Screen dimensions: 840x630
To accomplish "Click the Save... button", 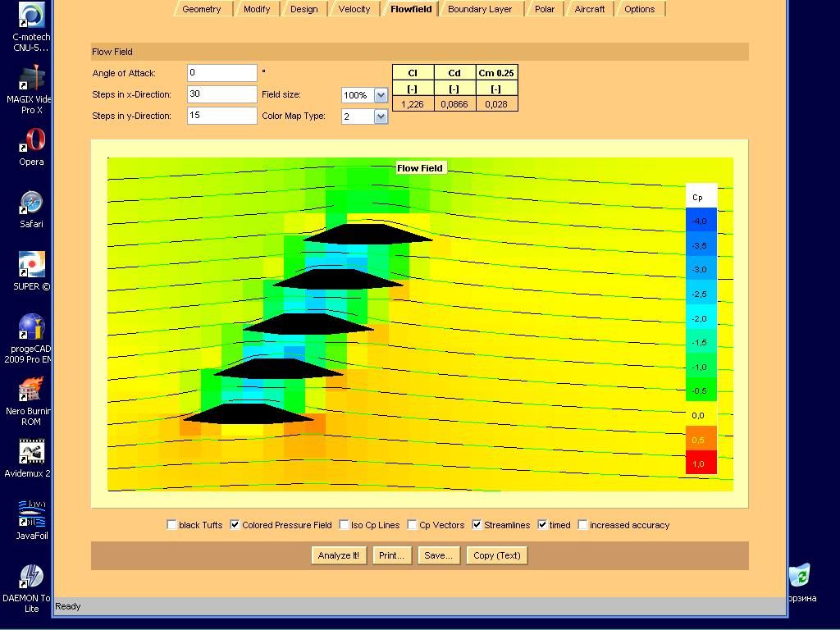I will 438,555.
